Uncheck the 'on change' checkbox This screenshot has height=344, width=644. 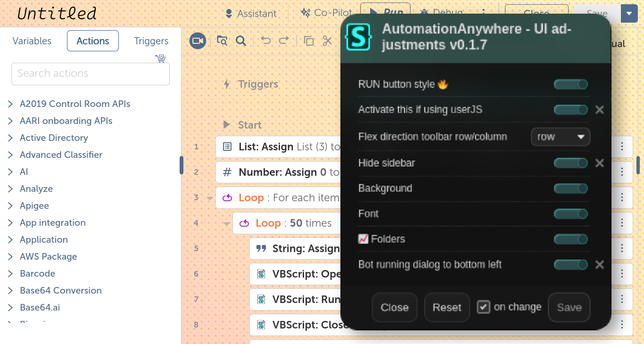tap(483, 307)
